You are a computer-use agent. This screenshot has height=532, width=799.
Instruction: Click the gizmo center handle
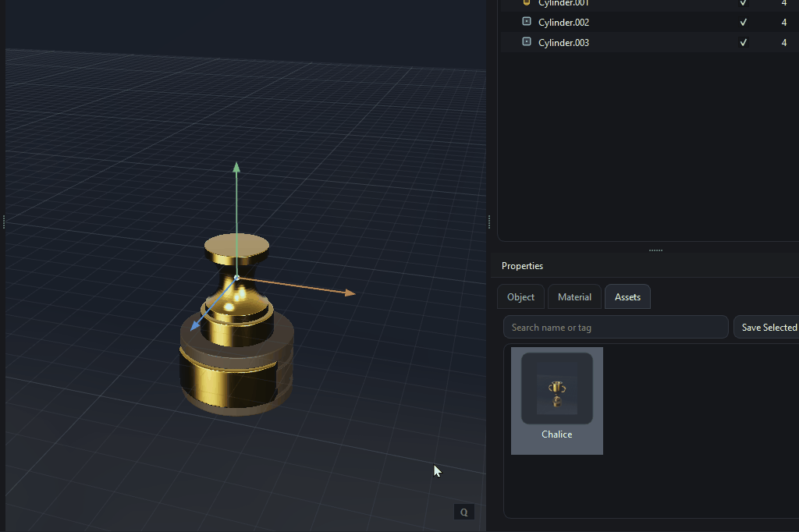point(236,277)
